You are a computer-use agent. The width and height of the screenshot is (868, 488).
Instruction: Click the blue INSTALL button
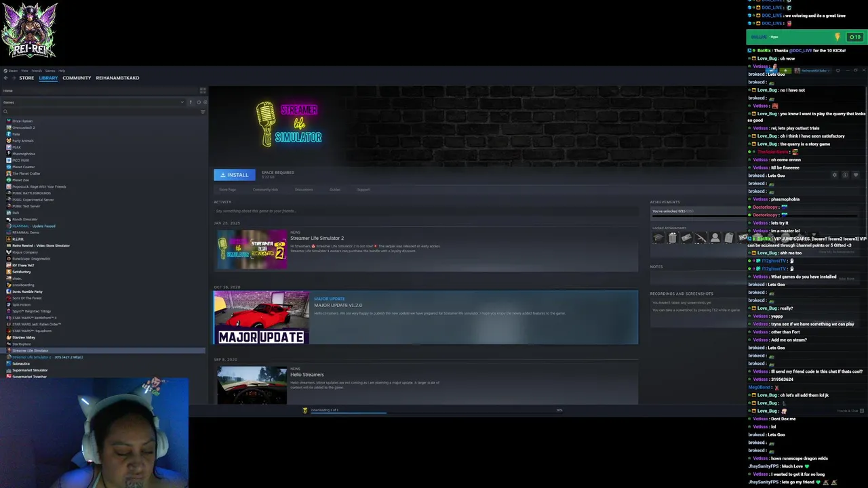pyautogui.click(x=235, y=175)
